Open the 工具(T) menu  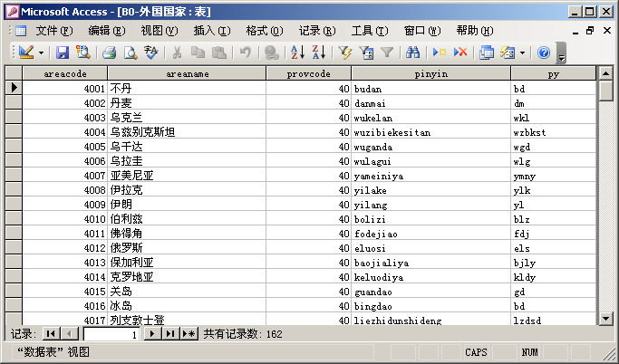coord(370,31)
